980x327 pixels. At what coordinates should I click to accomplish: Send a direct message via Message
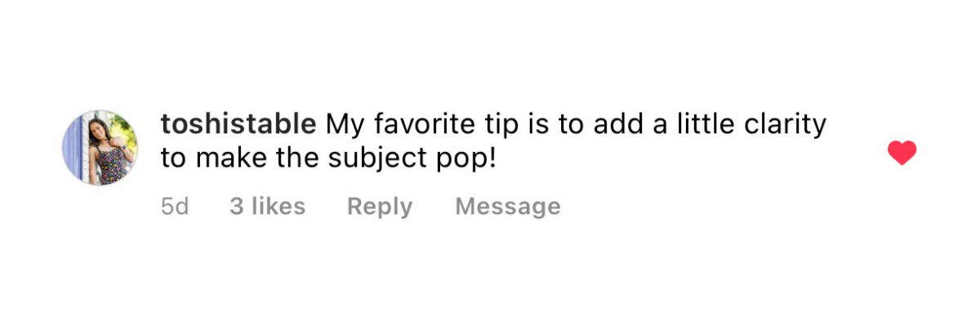(x=508, y=207)
